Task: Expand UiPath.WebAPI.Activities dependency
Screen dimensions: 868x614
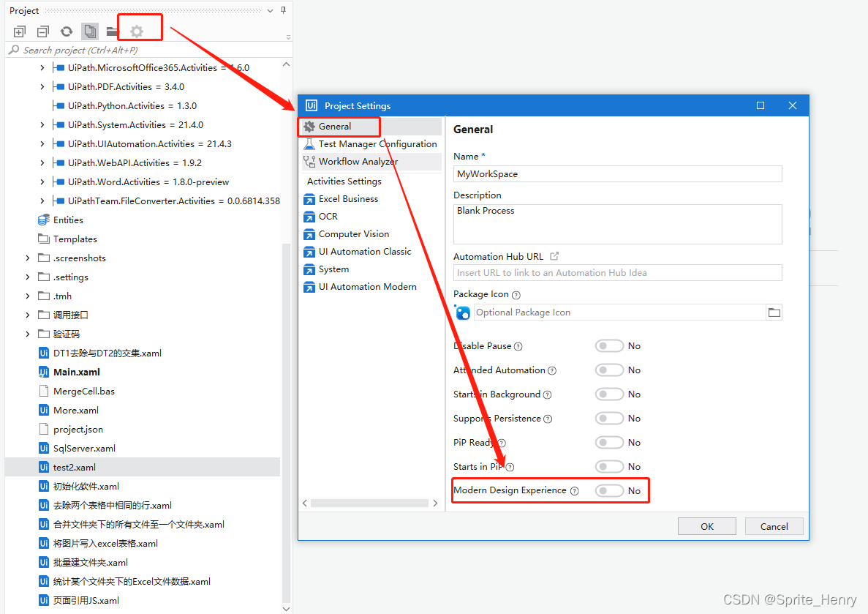Action: click(x=42, y=163)
